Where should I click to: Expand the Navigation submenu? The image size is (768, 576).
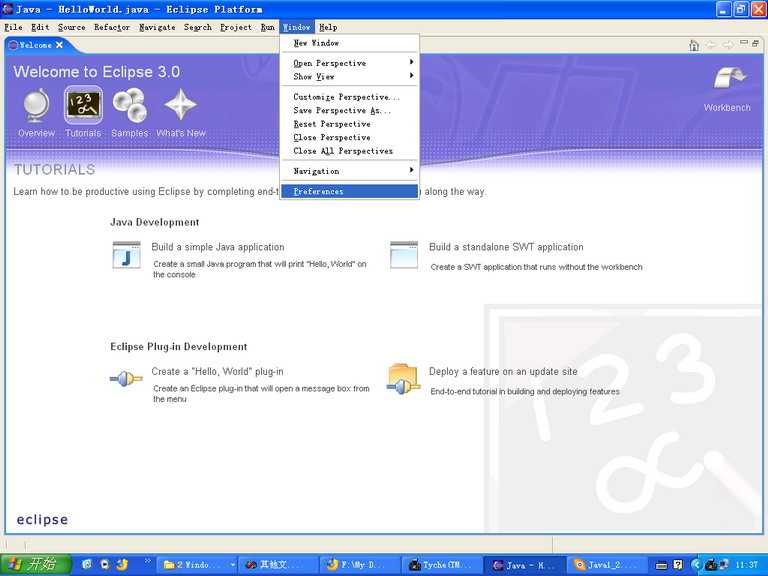pos(350,171)
